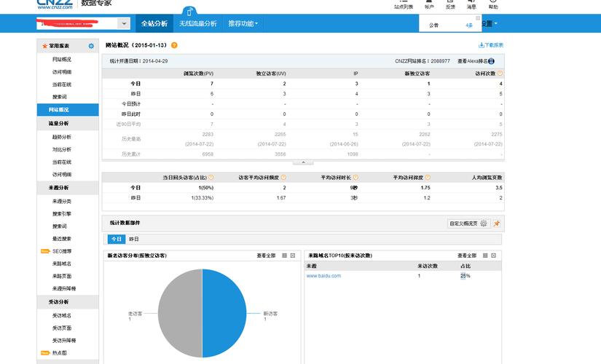601x364 pixels.
Task: Click the help icon next to 网站概况 title
Action: [x=174, y=45]
